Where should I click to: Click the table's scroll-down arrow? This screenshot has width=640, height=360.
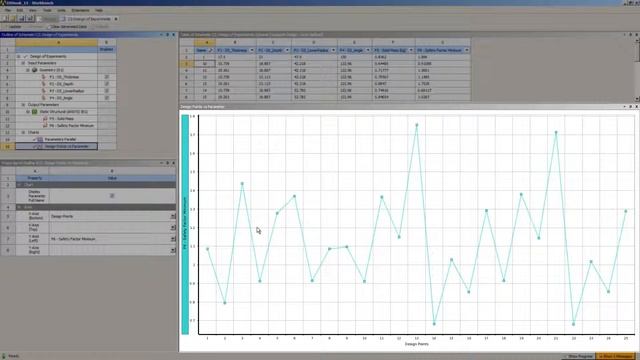637,99
